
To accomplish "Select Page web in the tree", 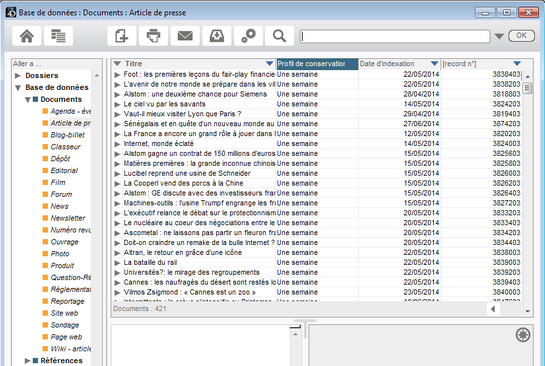I will (66, 337).
